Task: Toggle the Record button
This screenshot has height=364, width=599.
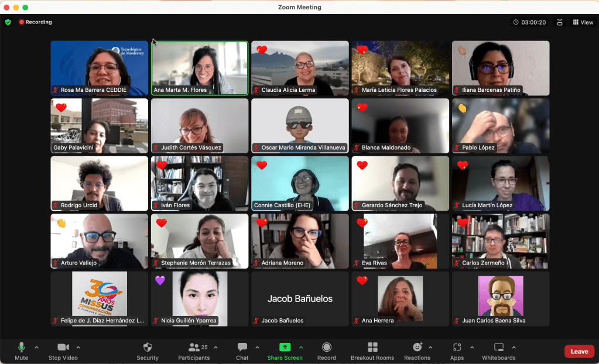Action: (x=327, y=351)
